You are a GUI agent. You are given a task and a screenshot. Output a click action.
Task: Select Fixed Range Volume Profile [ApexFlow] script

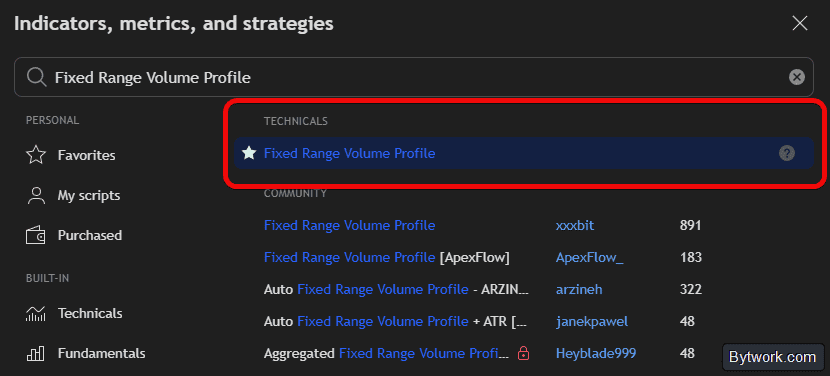point(386,258)
